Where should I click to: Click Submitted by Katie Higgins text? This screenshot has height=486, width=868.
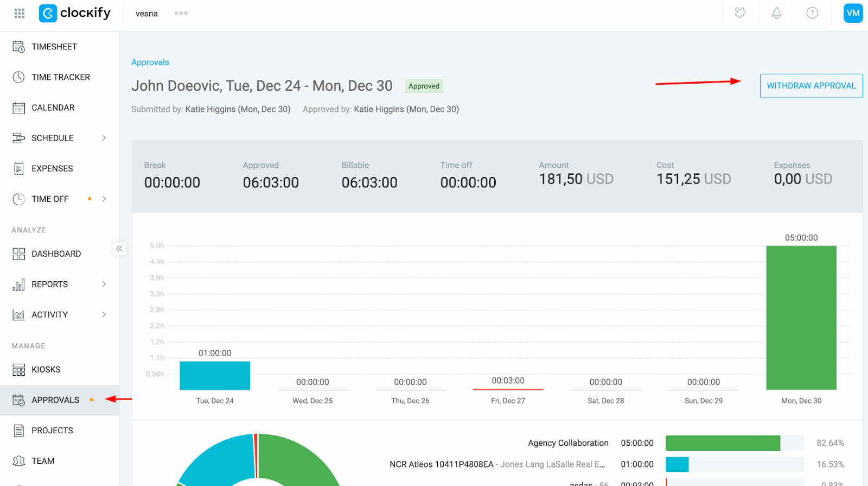[210, 109]
